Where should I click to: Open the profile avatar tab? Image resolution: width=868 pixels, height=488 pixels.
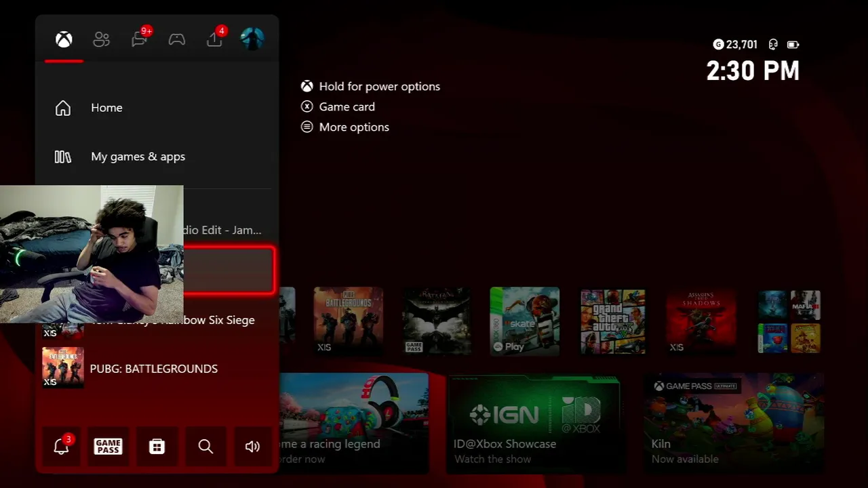click(x=252, y=39)
